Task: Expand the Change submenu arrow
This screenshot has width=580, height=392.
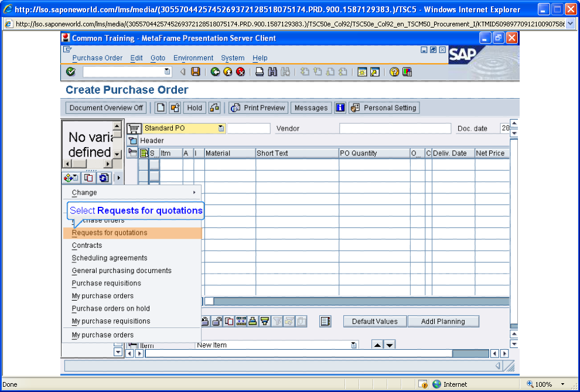Action: pos(194,192)
